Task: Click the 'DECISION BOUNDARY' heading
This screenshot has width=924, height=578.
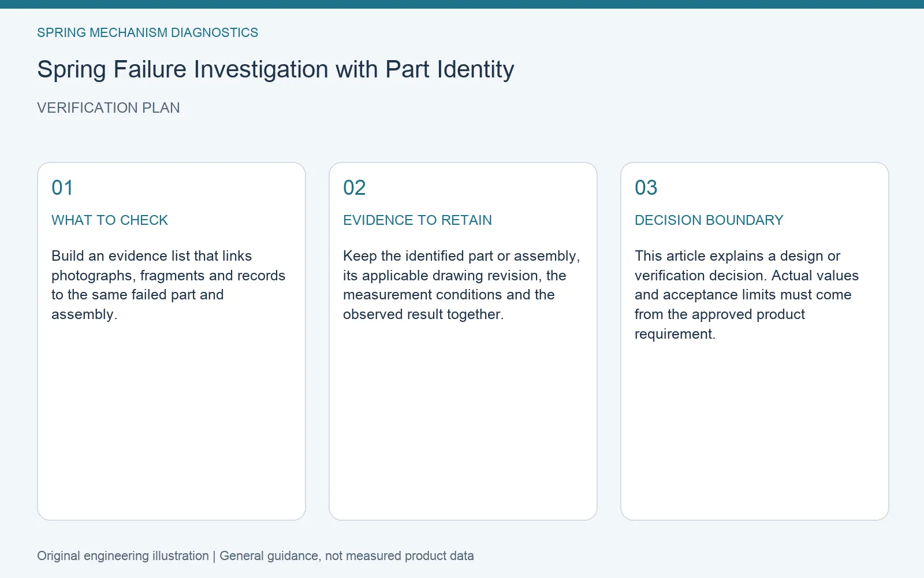Action: coord(709,220)
